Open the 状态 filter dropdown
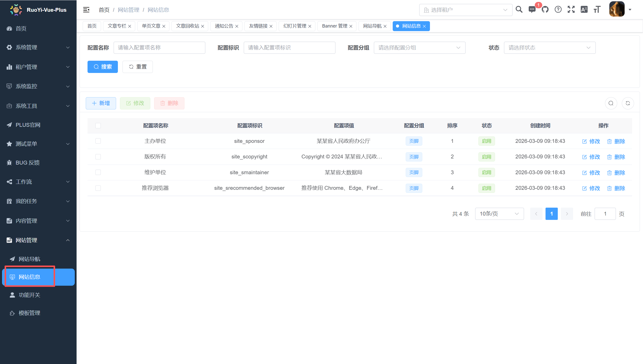 coord(550,47)
